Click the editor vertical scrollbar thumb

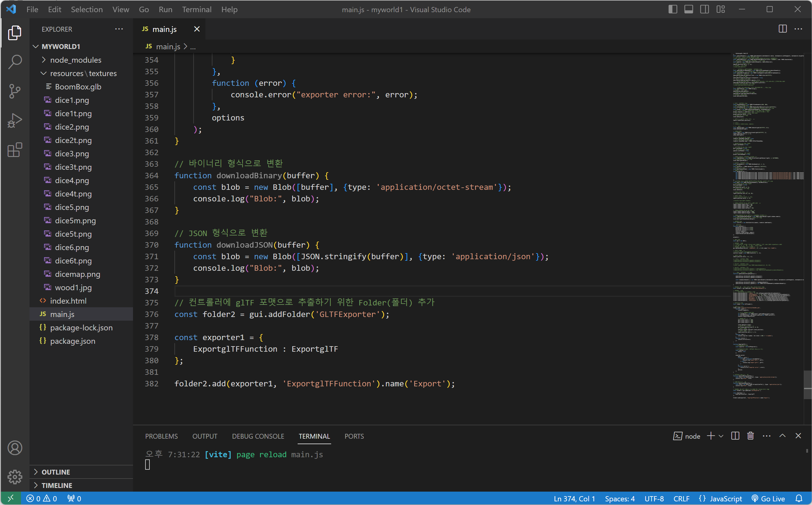(807, 385)
